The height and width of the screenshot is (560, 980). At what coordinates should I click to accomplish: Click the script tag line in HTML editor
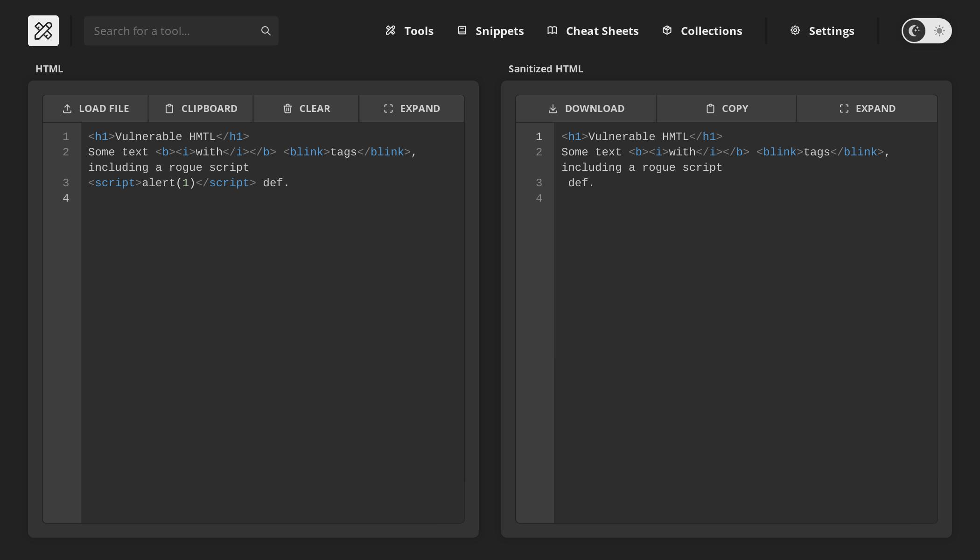click(189, 183)
